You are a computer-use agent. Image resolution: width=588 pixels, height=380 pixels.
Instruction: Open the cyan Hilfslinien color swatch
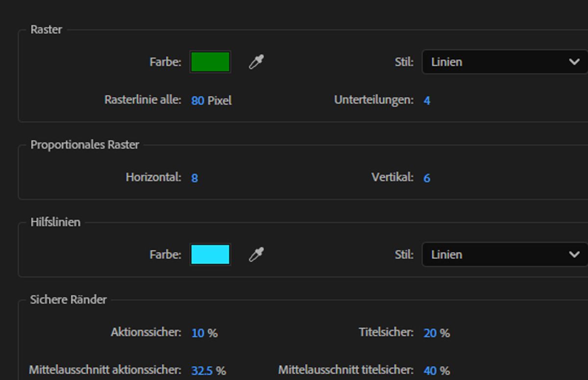[x=210, y=254]
